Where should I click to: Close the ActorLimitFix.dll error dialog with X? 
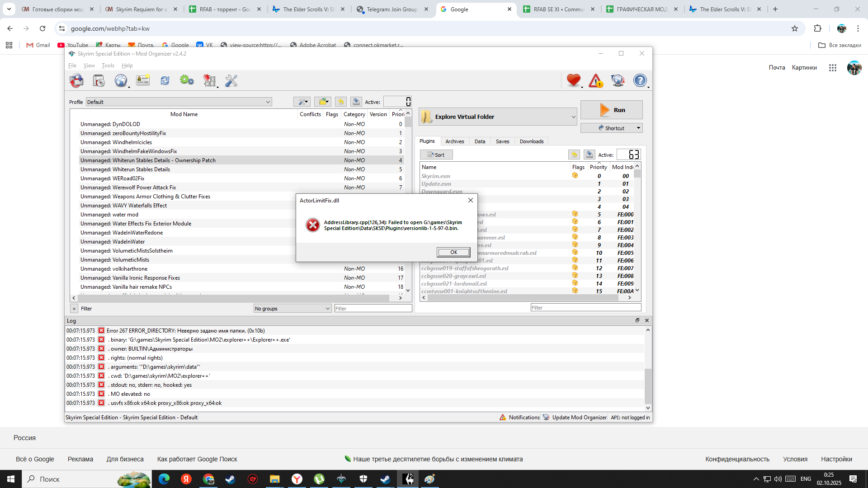pos(471,200)
